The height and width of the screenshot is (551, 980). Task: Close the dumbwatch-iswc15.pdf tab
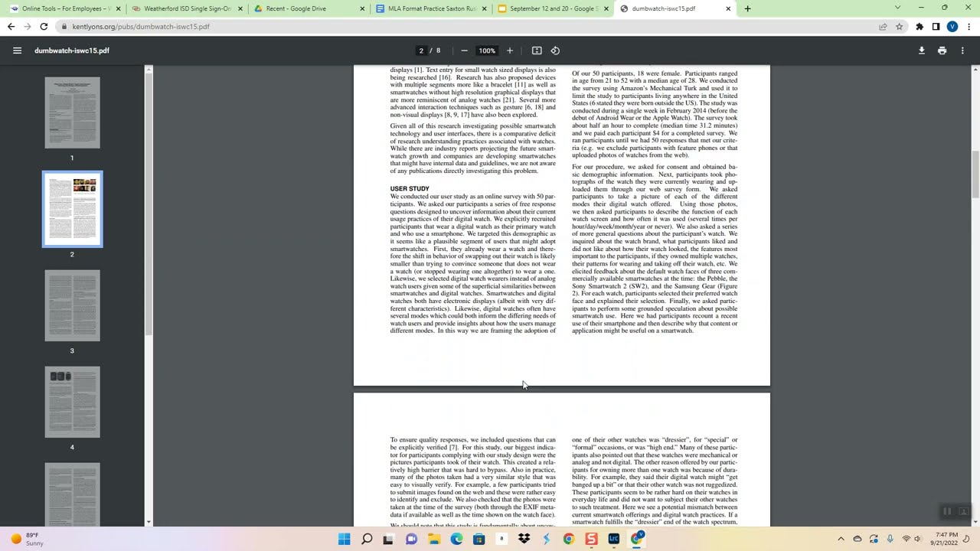(728, 8)
